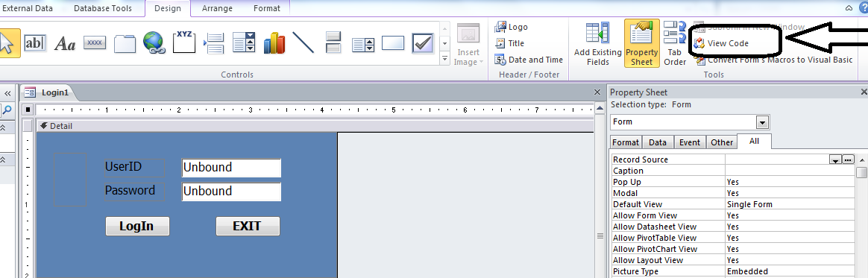
Task: Switch Property Sheet to Other tab
Action: pos(722,142)
